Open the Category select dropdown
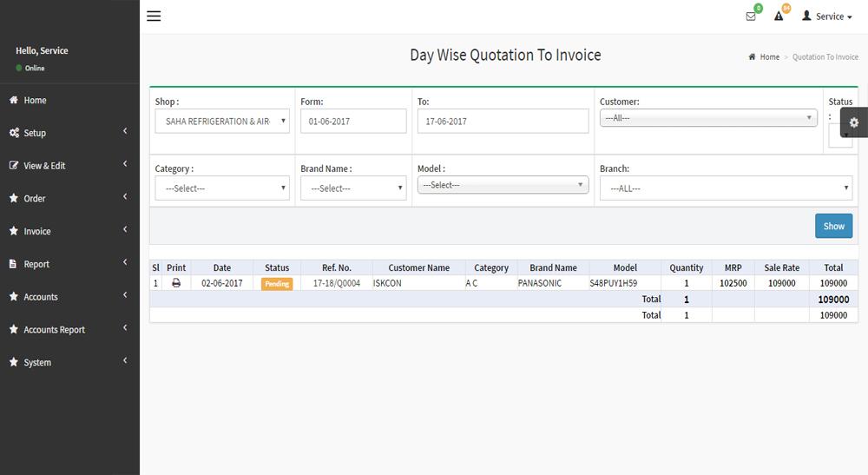This screenshot has width=868, height=475. (x=222, y=188)
